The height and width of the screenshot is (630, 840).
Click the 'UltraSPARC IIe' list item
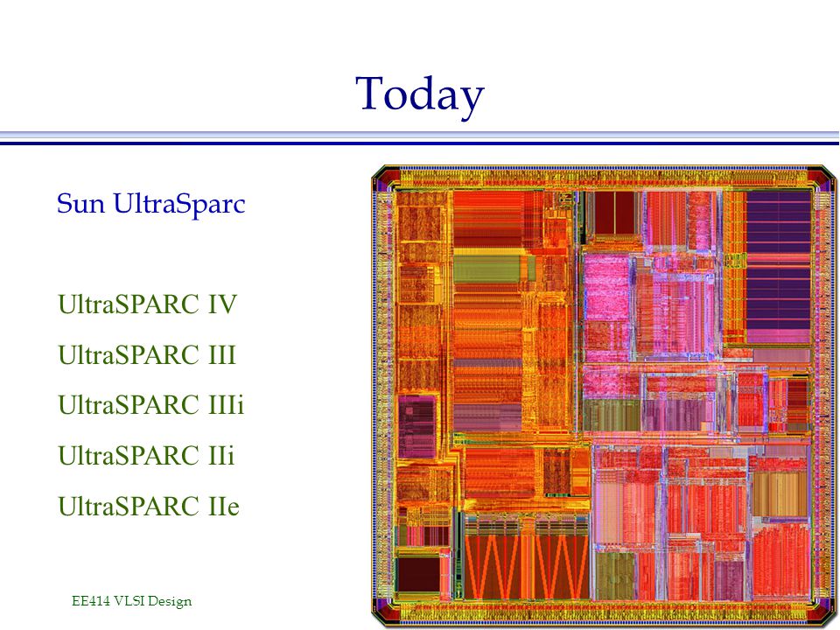point(149,507)
